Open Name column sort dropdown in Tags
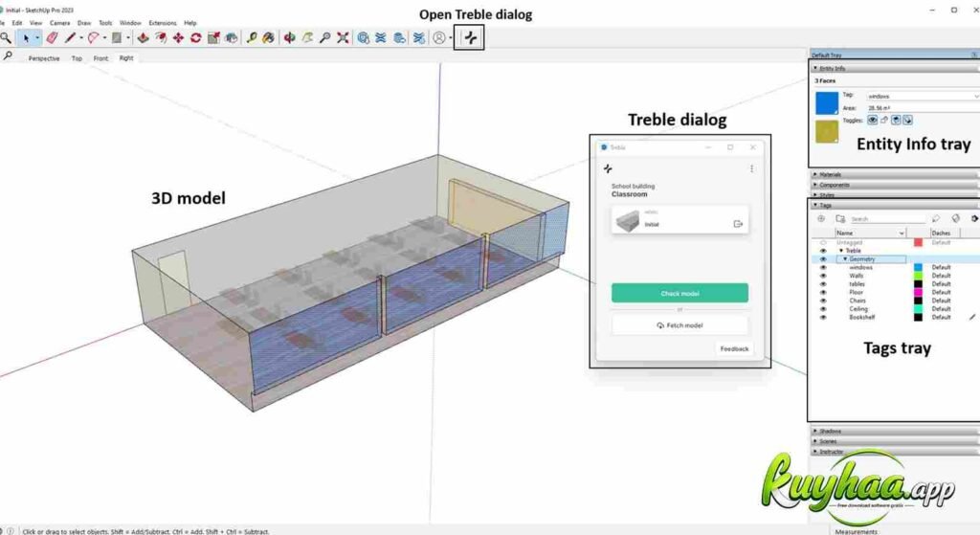 pos(902,234)
